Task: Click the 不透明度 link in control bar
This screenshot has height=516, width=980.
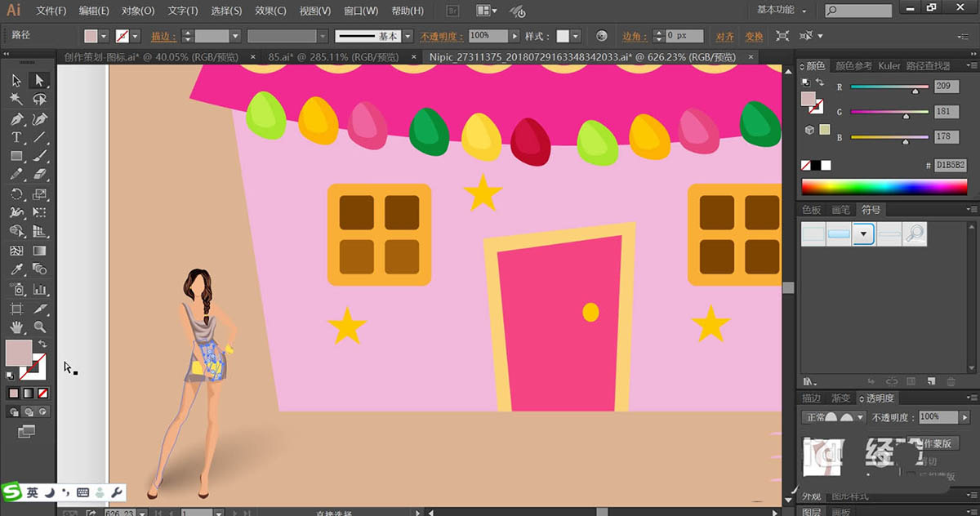Action: [442, 36]
